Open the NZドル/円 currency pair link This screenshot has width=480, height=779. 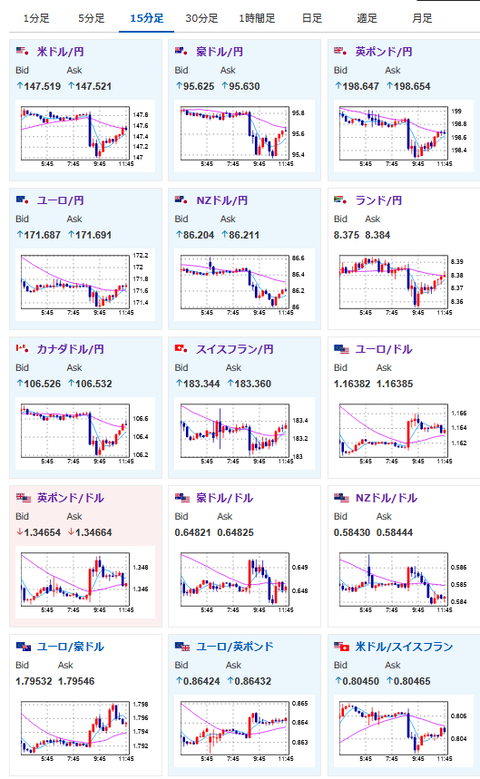(222, 200)
